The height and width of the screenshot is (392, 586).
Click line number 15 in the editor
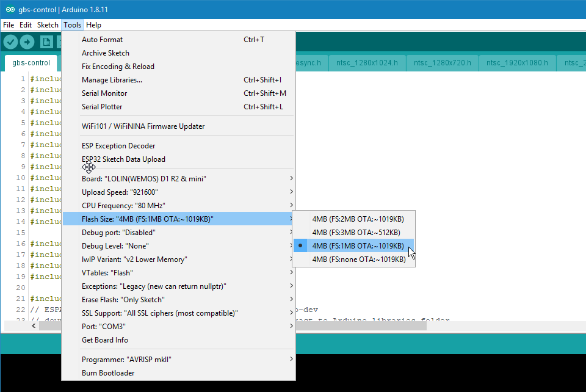pyautogui.click(x=21, y=233)
